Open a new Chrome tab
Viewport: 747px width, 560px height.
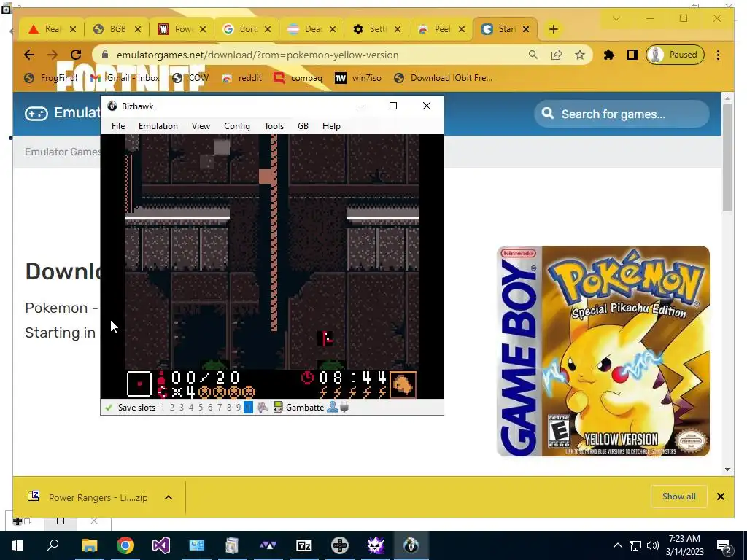(x=553, y=29)
